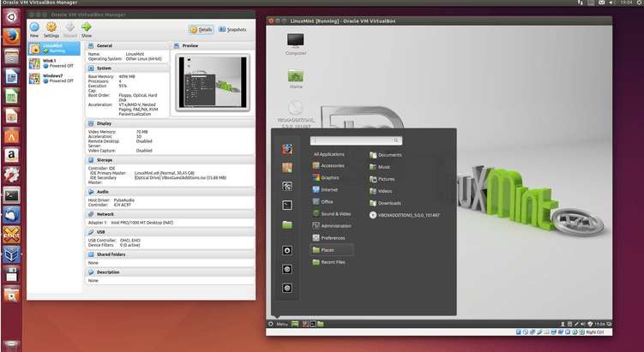Collapse the Network section header
The height and width of the screenshot is (352, 644).
tap(170, 214)
